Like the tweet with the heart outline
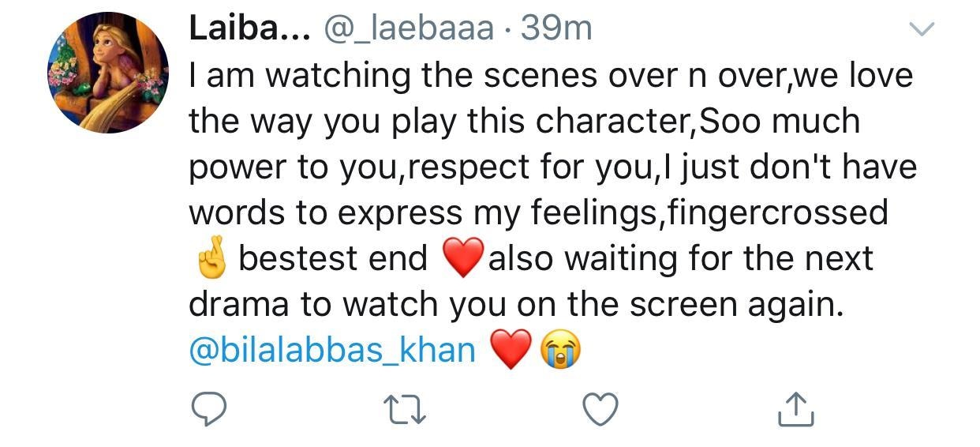The width and height of the screenshot is (980, 447). [x=600, y=409]
